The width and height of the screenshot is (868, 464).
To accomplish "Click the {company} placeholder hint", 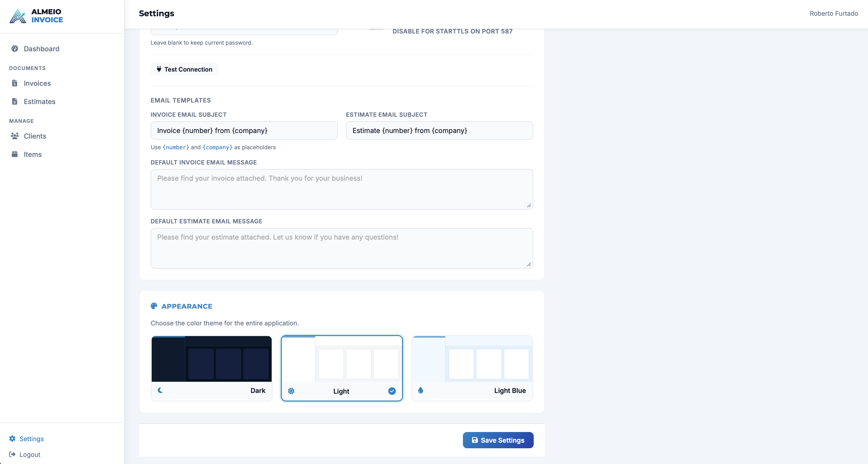I will (217, 147).
